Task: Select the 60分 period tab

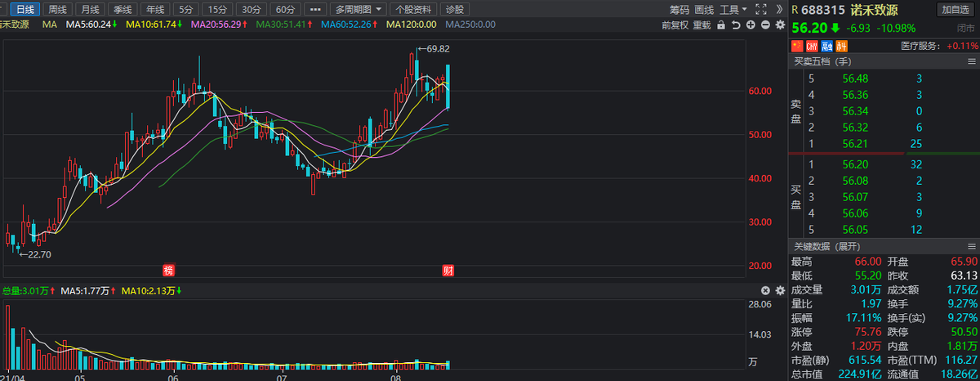Action: (285, 10)
